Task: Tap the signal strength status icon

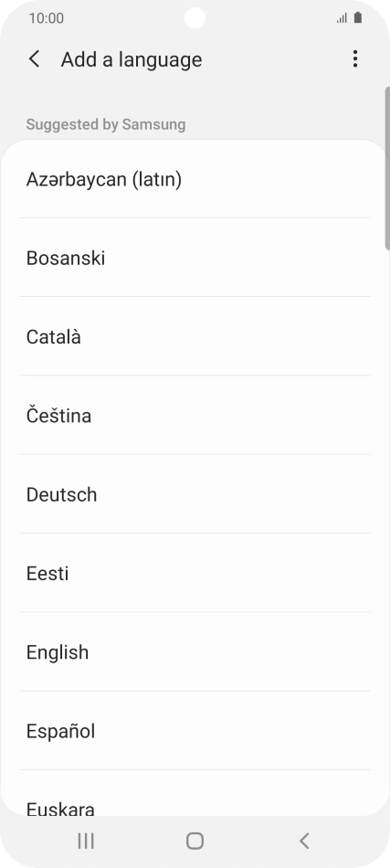Action: (342, 18)
